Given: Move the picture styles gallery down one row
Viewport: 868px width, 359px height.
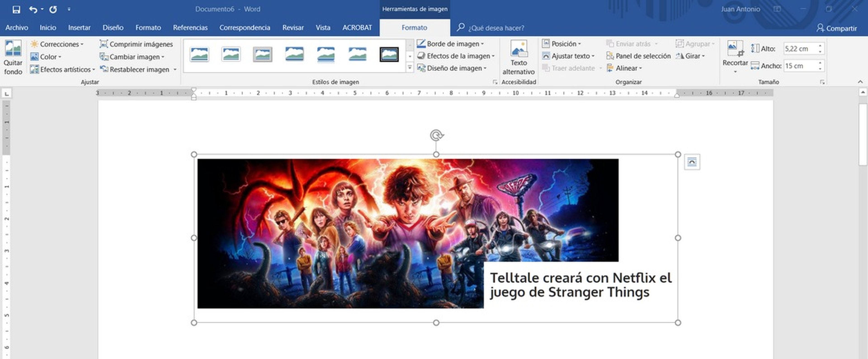Looking at the screenshot, I should [x=410, y=56].
